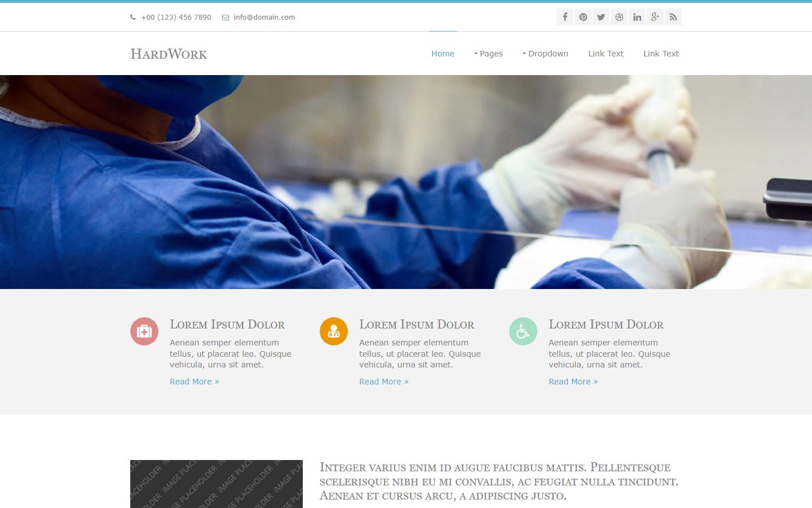Viewport: 812px width, 508px height.
Task: Click the orange doctor icon
Action: 334,331
